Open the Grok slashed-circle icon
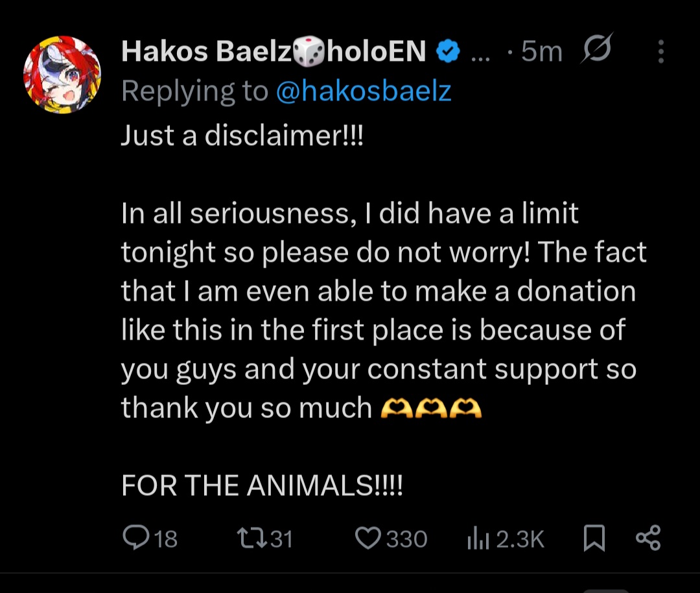Screen dimensions: 700x593 pos(597,48)
